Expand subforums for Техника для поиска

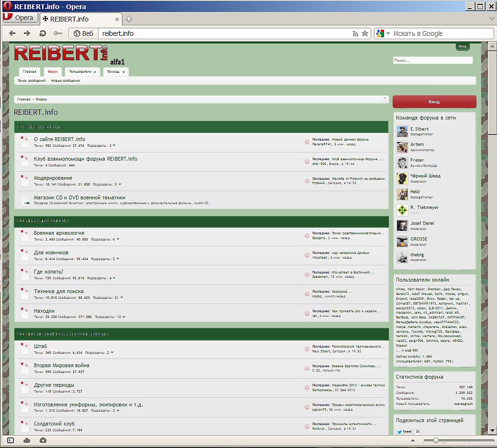[121, 297]
